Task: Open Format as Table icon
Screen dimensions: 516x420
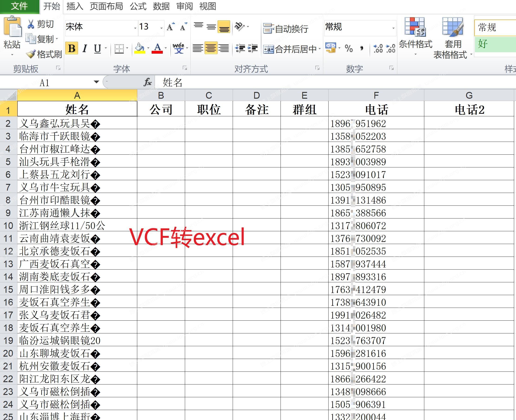Action: point(452,27)
